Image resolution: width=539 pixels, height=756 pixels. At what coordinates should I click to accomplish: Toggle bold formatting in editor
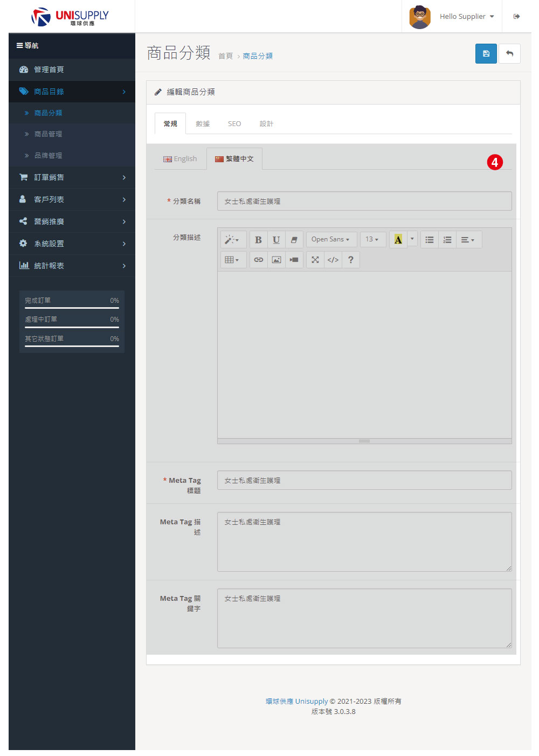click(x=258, y=239)
